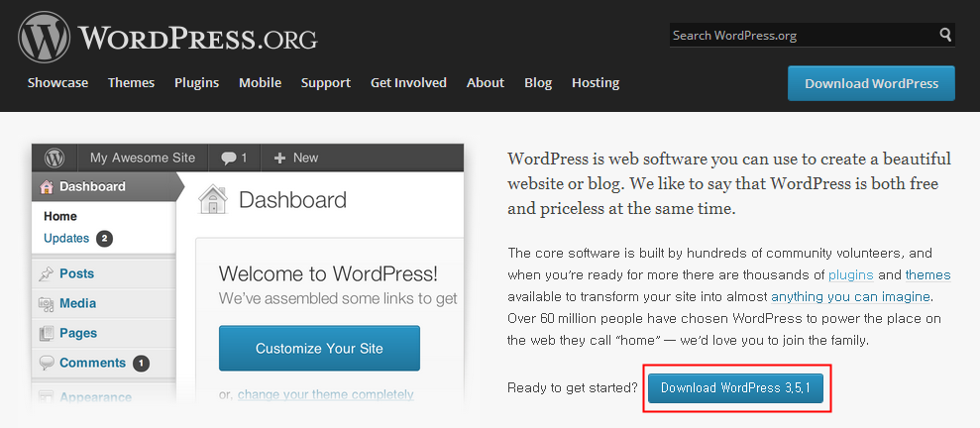Click the search magnifier icon
The height and width of the screenshot is (428, 980).
pos(945,35)
